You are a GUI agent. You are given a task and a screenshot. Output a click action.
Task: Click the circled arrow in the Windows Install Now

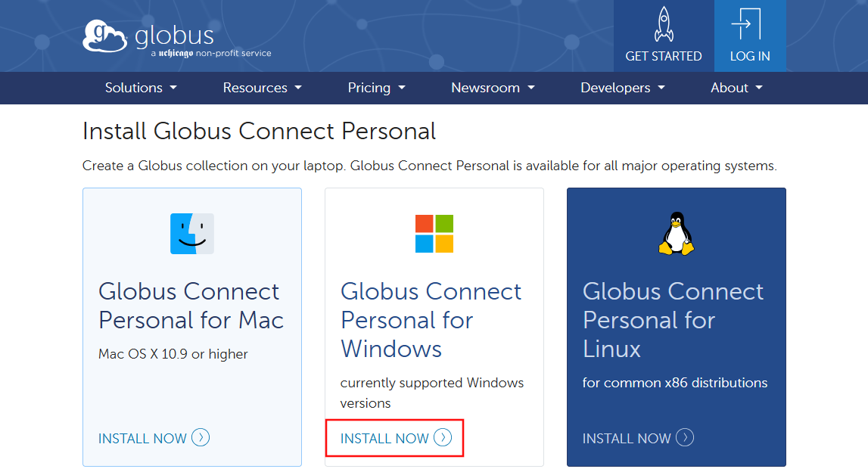click(x=443, y=437)
